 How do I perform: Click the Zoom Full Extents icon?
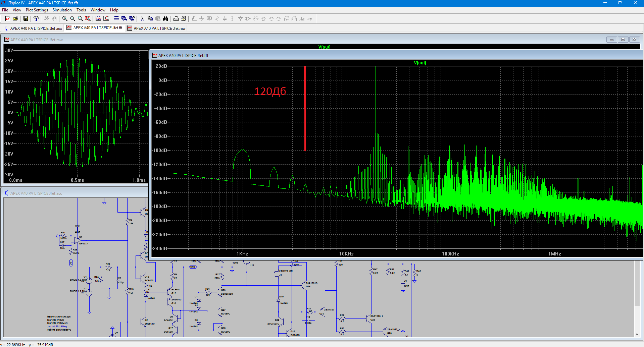[88, 19]
